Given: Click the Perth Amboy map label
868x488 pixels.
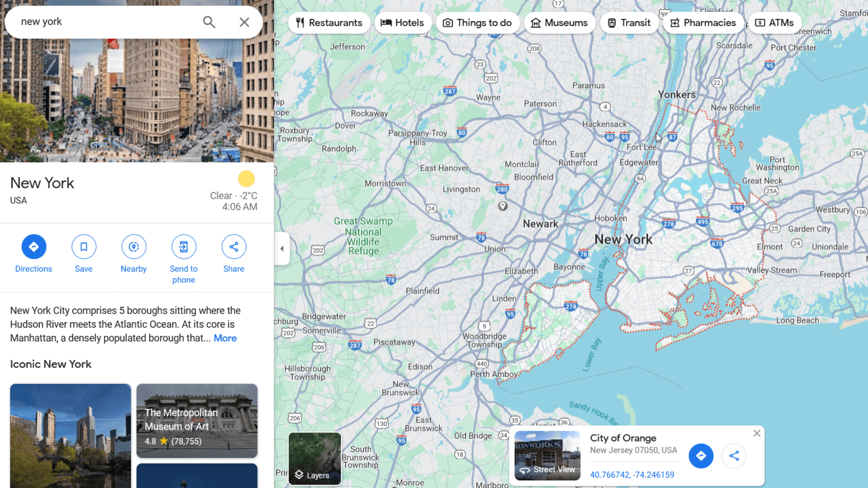Looking at the screenshot, I should [494, 374].
